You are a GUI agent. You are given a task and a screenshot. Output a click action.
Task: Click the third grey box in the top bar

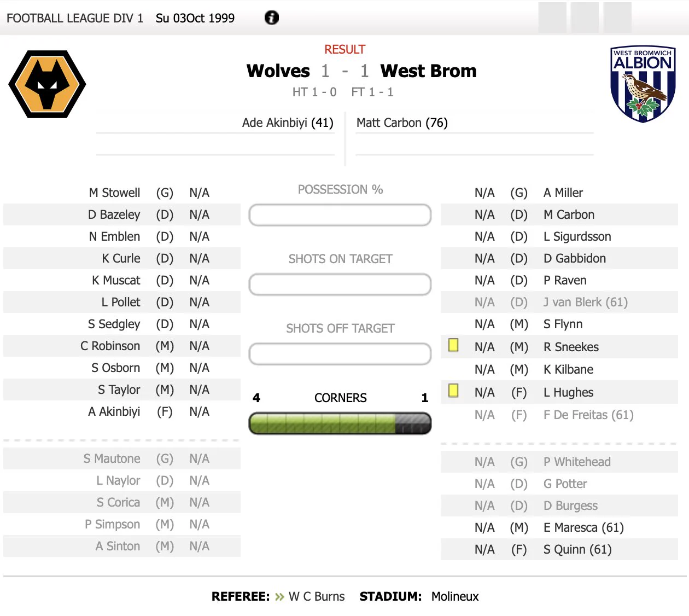[x=618, y=18]
